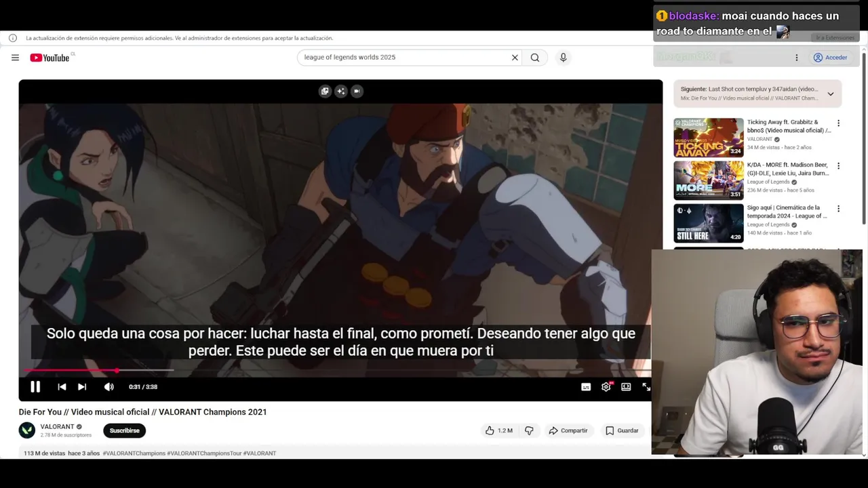The height and width of the screenshot is (488, 868).
Task: Click the K/DA - MORE video title
Action: coord(788,169)
